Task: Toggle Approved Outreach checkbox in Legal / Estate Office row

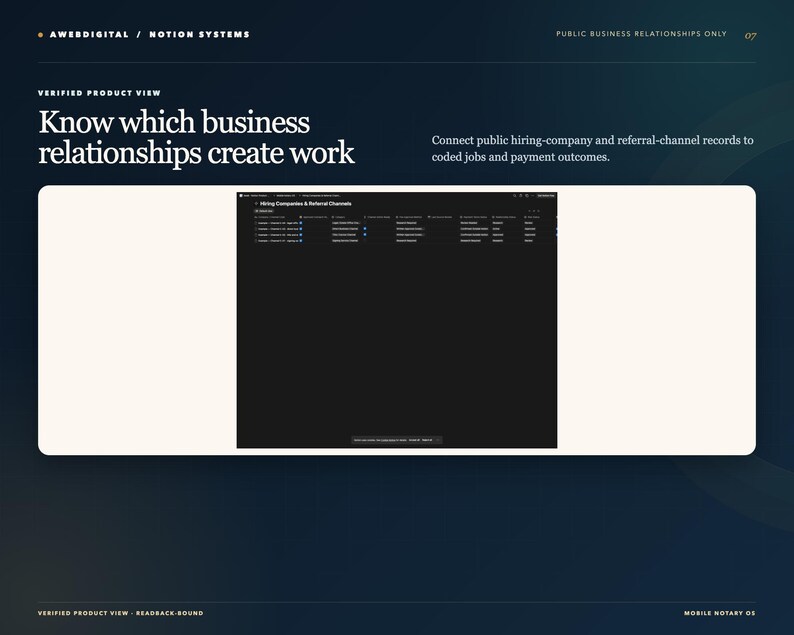Action: click(301, 223)
